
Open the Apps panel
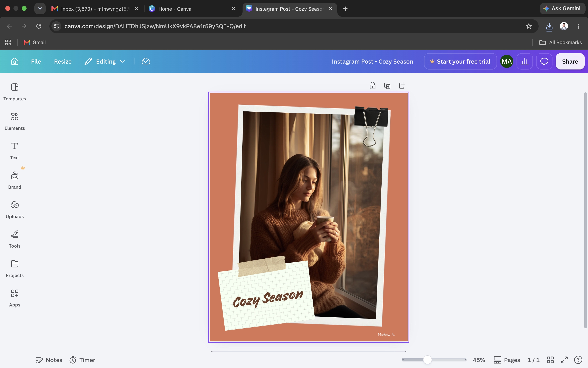point(14,298)
